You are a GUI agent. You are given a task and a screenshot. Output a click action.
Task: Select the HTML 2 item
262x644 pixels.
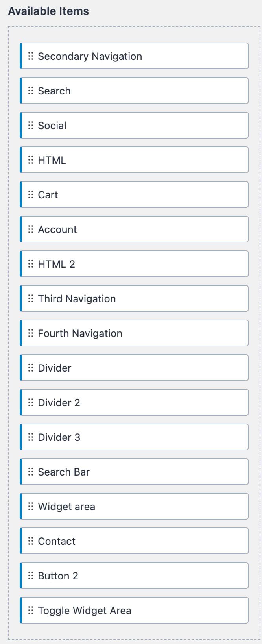(x=134, y=264)
